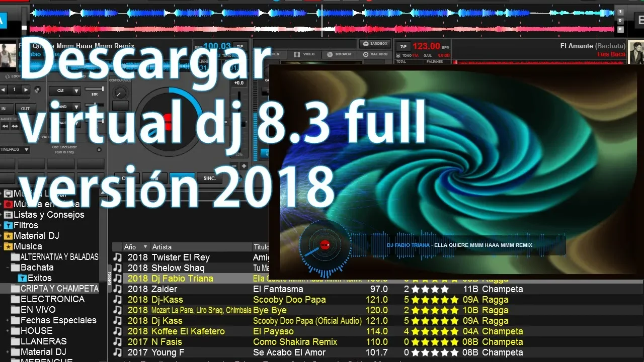Image resolution: width=644 pixels, height=362 pixels.
Task: Open the Cut effect dropdown
Action: tap(65, 91)
